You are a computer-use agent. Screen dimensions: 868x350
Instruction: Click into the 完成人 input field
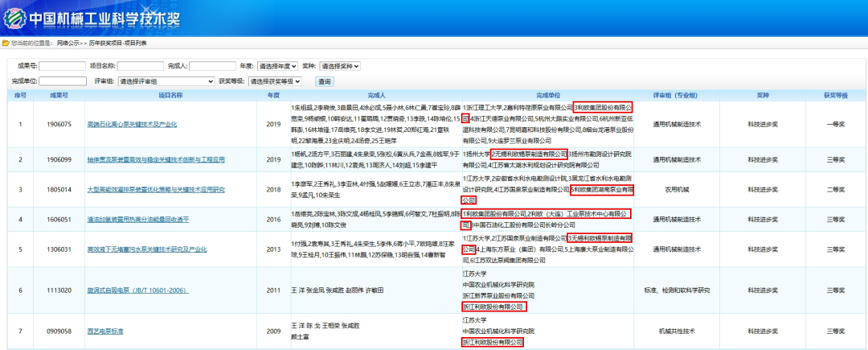pyautogui.click(x=212, y=66)
